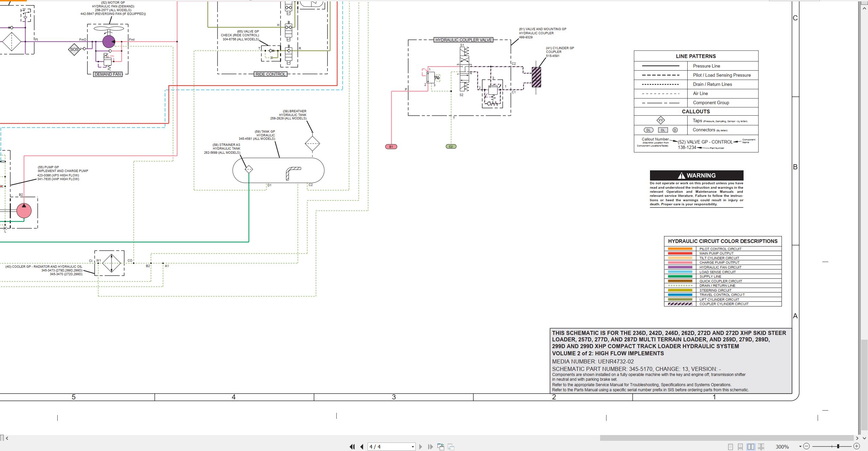Go to the next page
868x451 pixels.
tap(421, 447)
